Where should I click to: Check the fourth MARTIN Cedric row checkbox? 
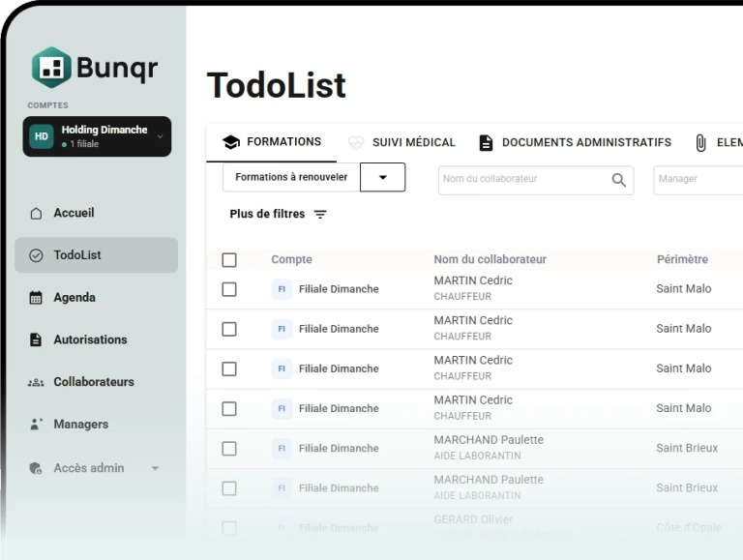[229, 408]
